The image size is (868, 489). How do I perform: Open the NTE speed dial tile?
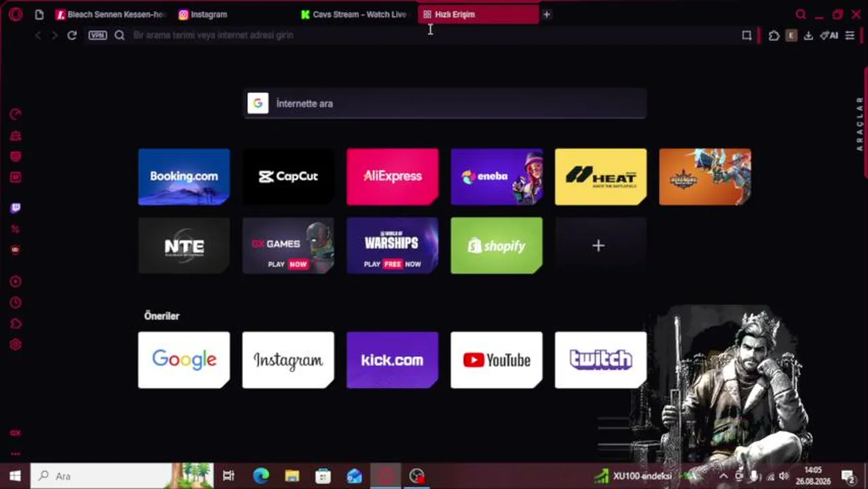point(184,245)
